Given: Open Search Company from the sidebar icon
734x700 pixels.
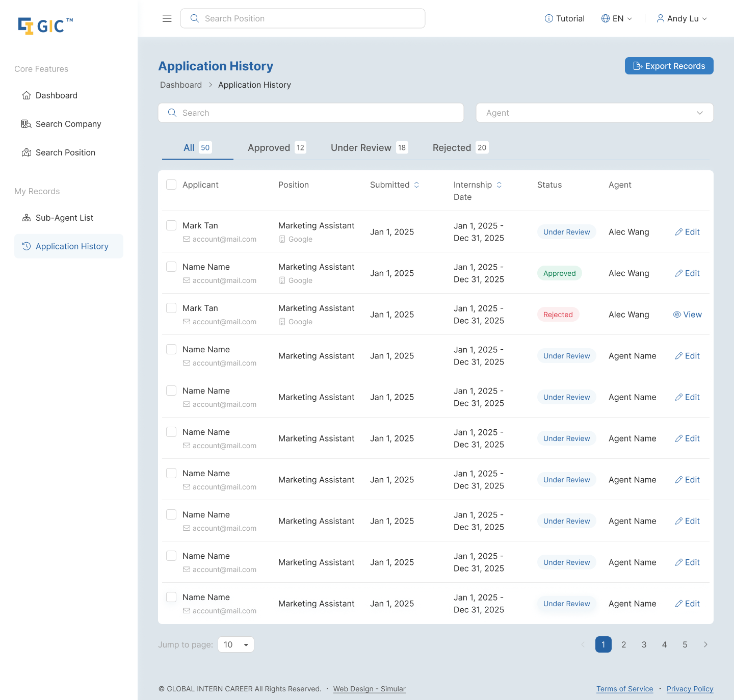Looking at the screenshot, I should pyautogui.click(x=27, y=124).
